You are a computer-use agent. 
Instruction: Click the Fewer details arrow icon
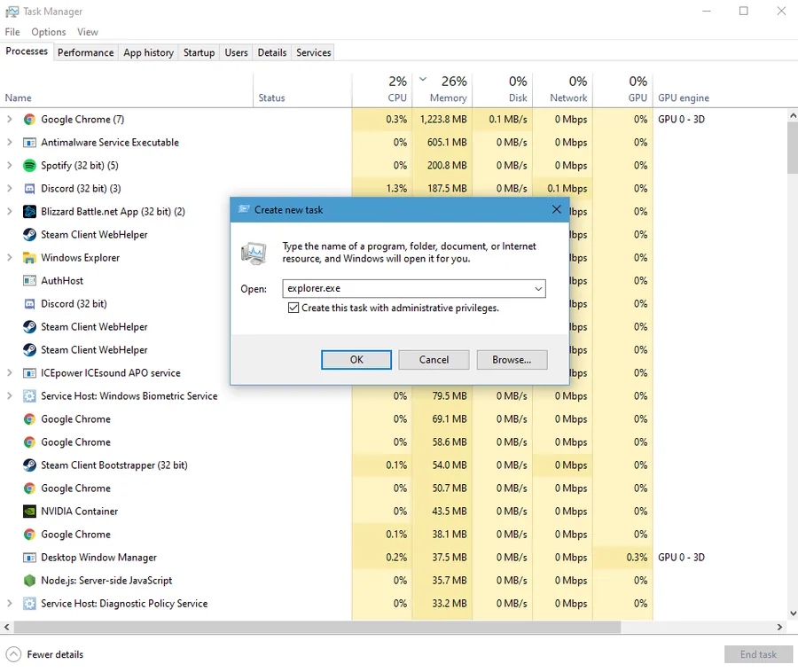(x=13, y=654)
